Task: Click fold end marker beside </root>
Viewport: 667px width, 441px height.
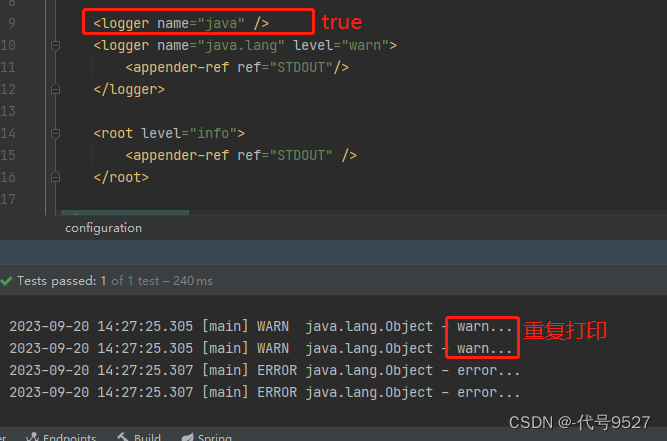Action: pyautogui.click(x=55, y=177)
